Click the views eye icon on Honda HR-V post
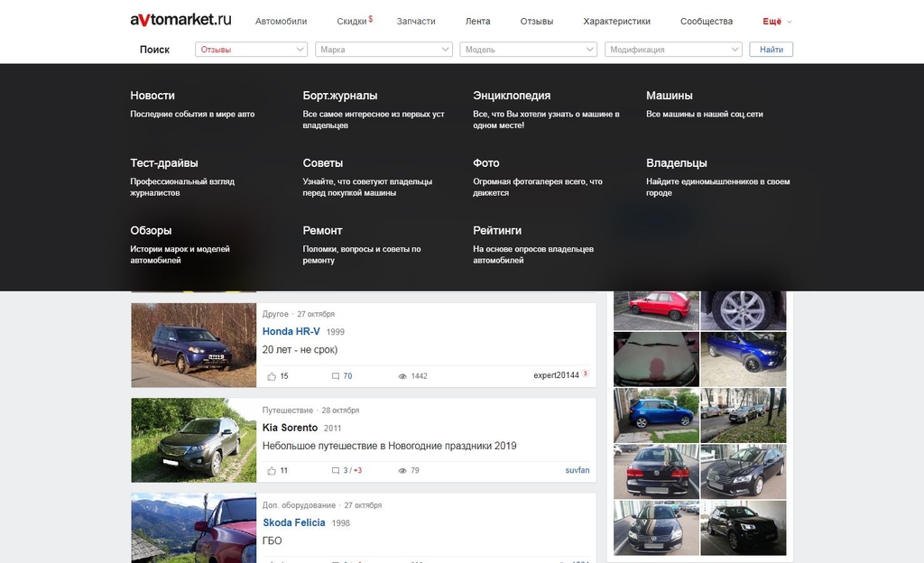The height and width of the screenshot is (563, 924). [402, 376]
